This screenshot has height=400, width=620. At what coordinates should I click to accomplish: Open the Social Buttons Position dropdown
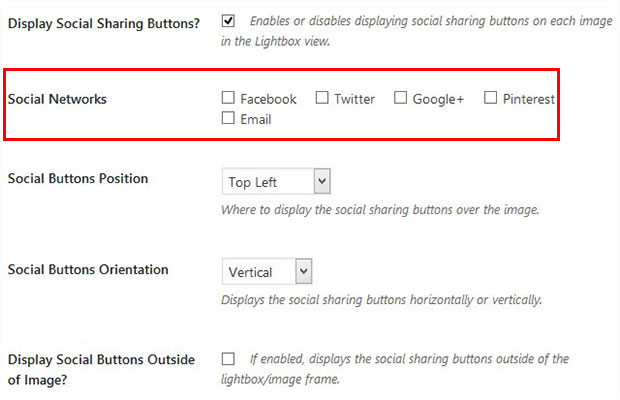tap(276, 181)
